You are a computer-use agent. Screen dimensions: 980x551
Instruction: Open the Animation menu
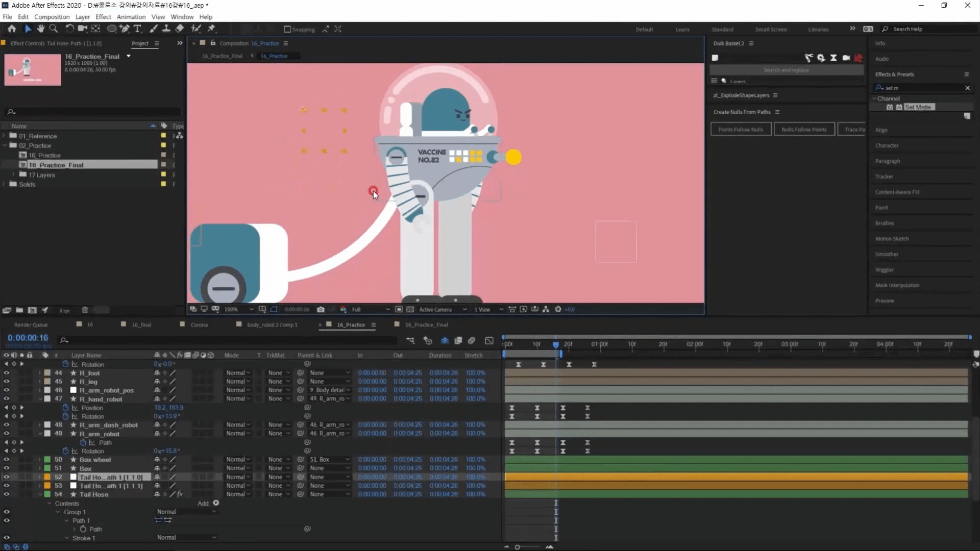[x=131, y=17]
